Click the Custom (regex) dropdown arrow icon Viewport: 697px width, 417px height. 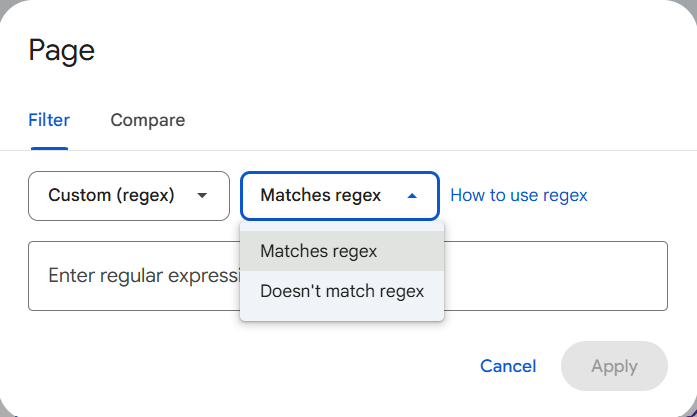coord(202,196)
